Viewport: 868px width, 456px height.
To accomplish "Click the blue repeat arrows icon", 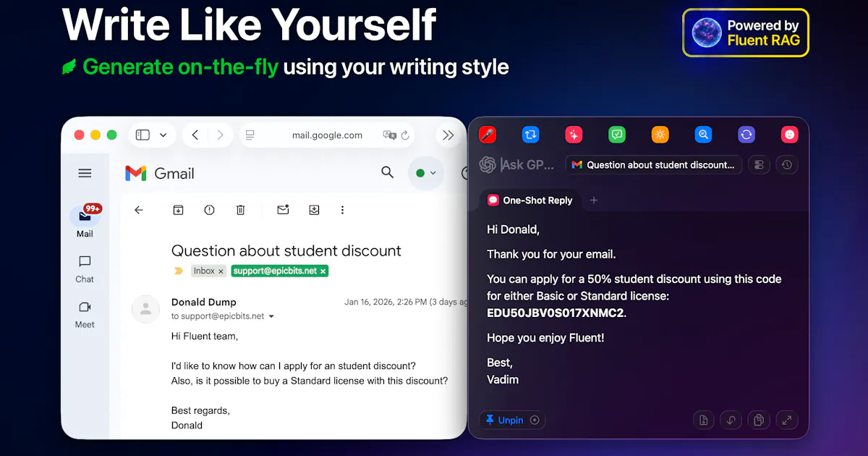I will click(x=530, y=135).
